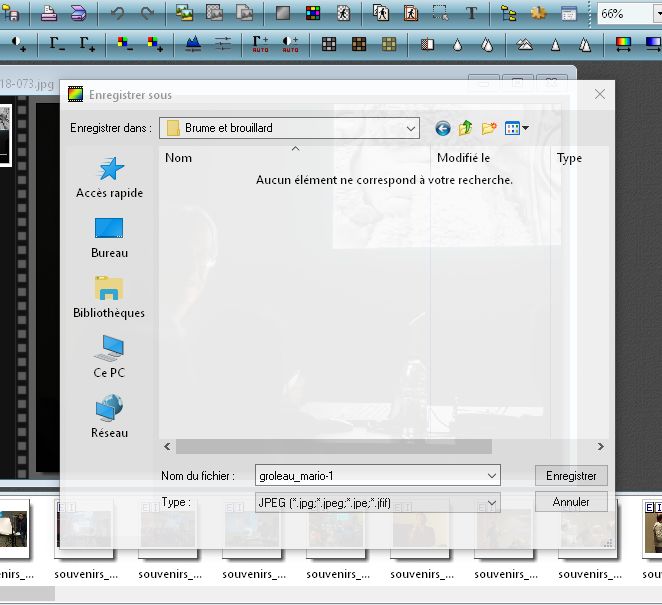The image size is (662, 605).
Task: Click the mountain relief icon
Action: click(525, 44)
